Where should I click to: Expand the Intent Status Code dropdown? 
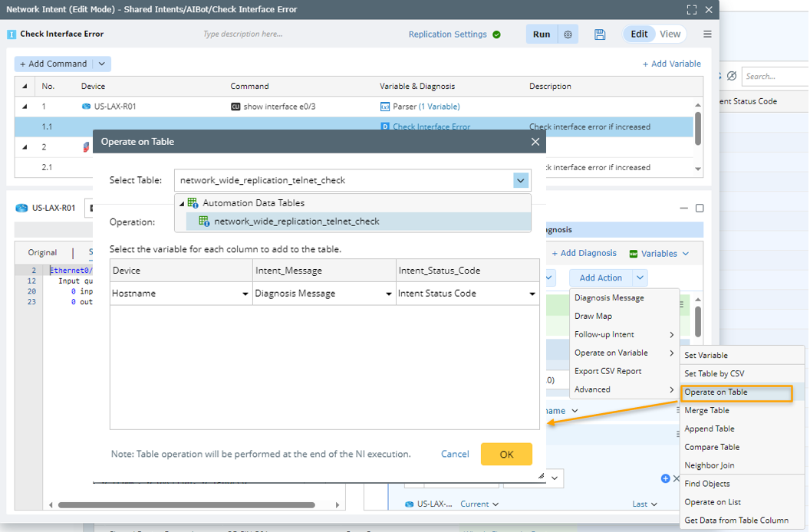[532, 294]
